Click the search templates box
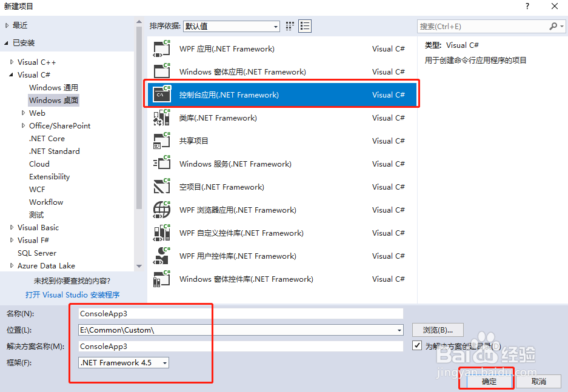Image resolution: width=568 pixels, height=392 pixels. pos(492,26)
